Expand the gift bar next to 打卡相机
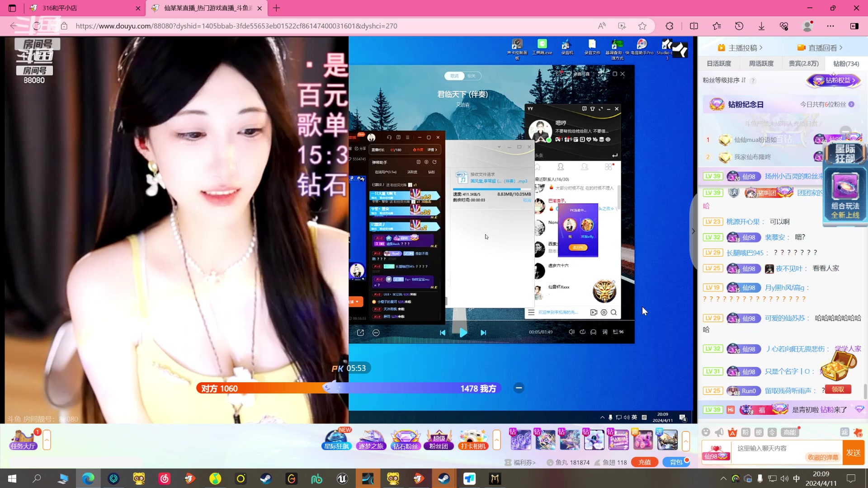The width and height of the screenshot is (868, 488). point(497,439)
